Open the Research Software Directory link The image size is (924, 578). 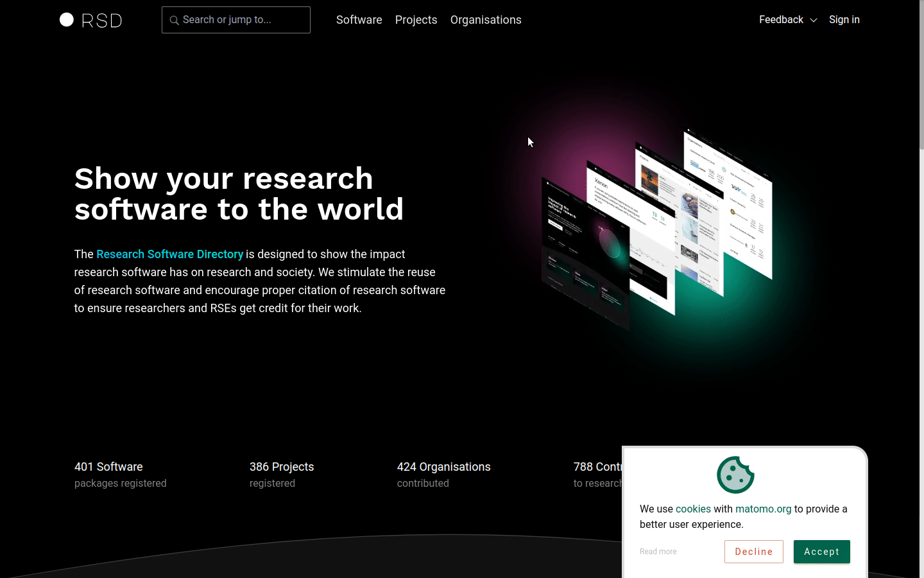click(169, 254)
